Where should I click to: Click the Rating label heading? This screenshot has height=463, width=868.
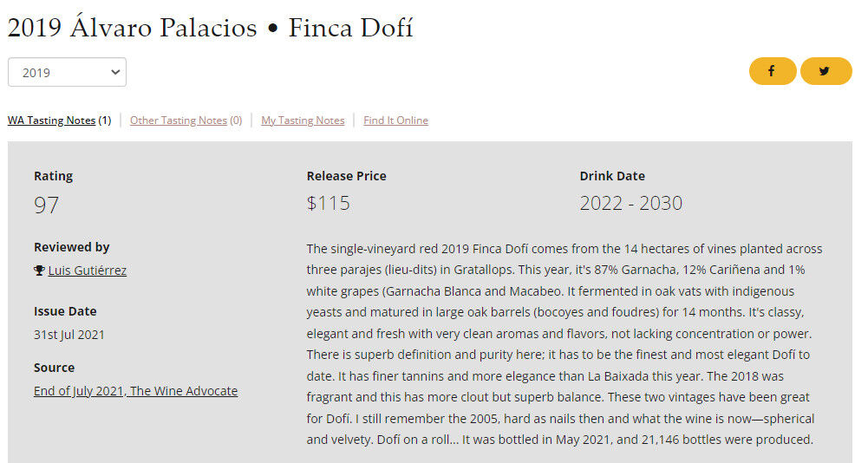point(53,176)
